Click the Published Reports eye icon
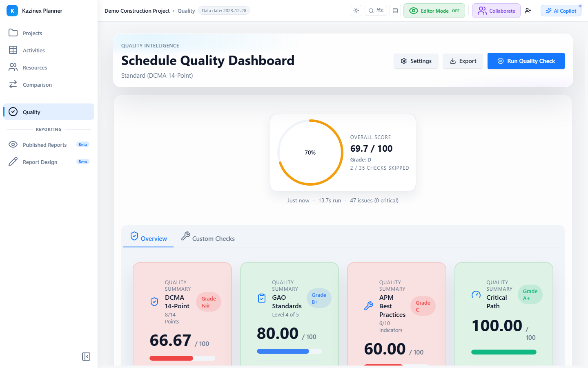This screenshot has width=588, height=368. [x=13, y=144]
